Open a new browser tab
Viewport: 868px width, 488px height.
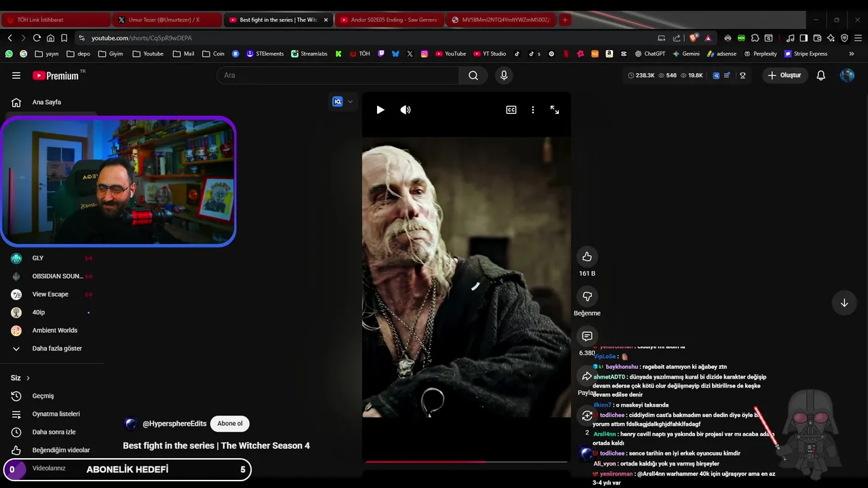[565, 20]
